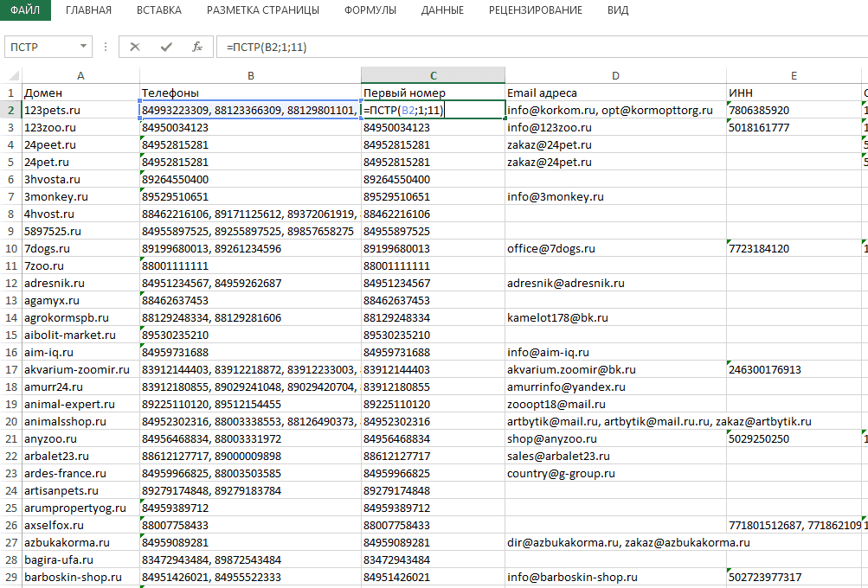Click the "Email адреса" header cell
The height and width of the screenshot is (588, 868).
tap(615, 93)
